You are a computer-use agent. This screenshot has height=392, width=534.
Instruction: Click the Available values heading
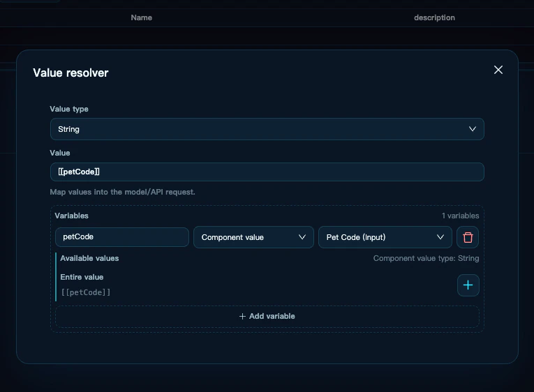tap(89, 258)
